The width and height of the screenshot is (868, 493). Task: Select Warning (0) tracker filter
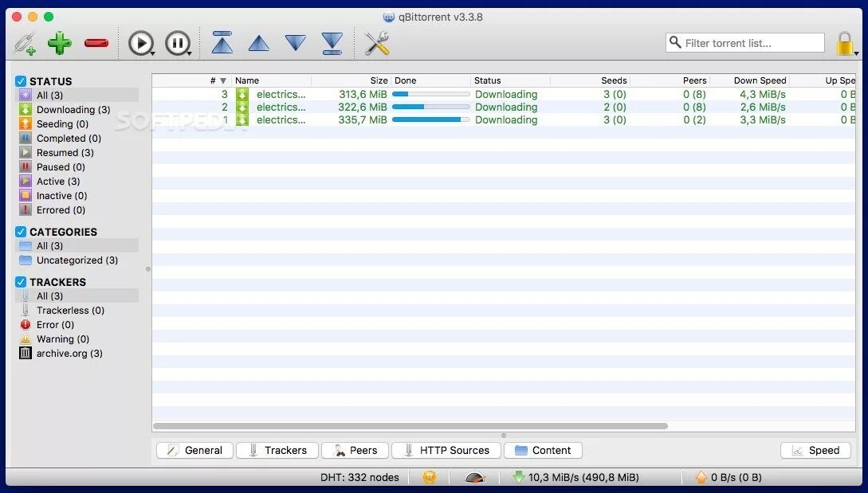[77, 339]
